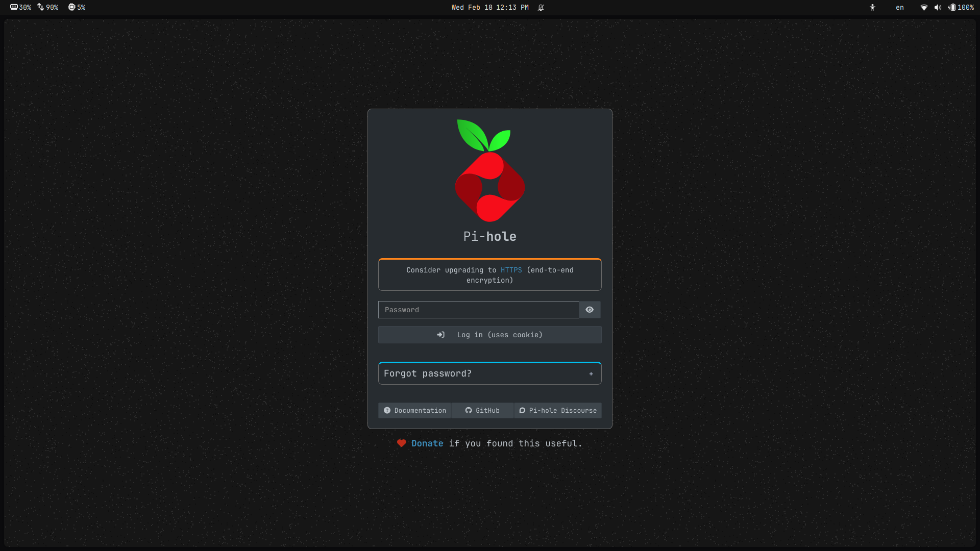The image size is (980, 551).
Task: Click the red heart icon
Action: (x=402, y=443)
